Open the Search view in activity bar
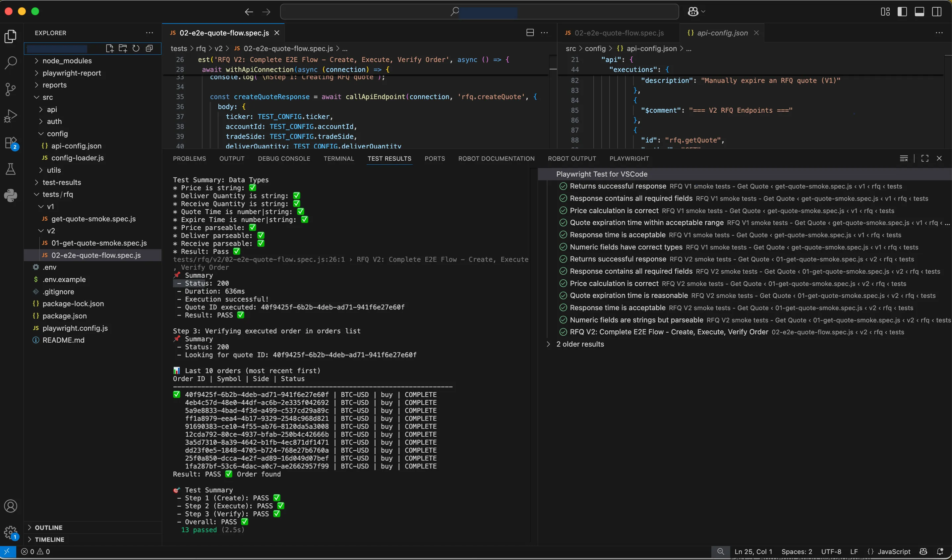 (x=11, y=63)
